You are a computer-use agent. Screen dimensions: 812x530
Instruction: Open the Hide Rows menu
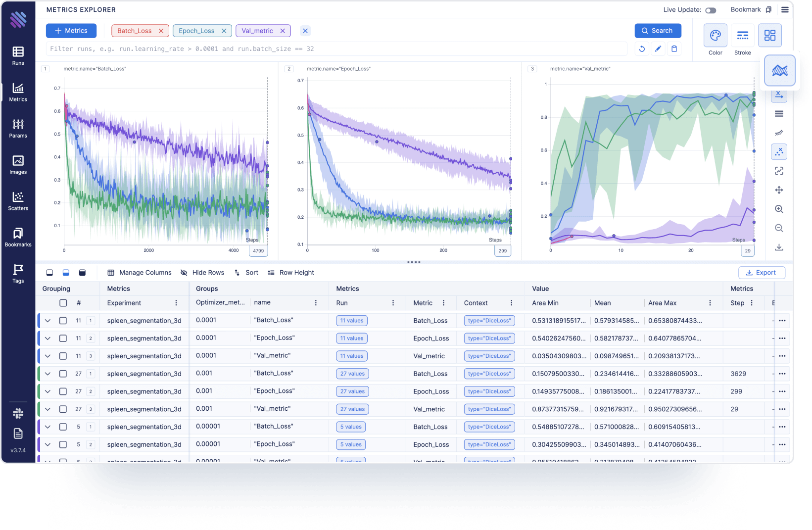tap(202, 273)
